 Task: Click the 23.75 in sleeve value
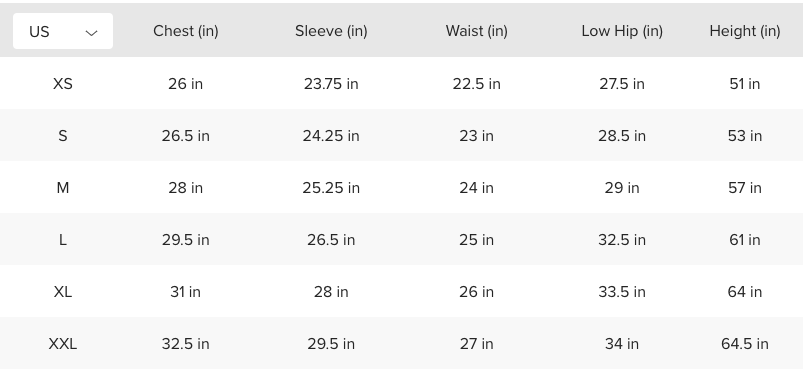pos(331,84)
